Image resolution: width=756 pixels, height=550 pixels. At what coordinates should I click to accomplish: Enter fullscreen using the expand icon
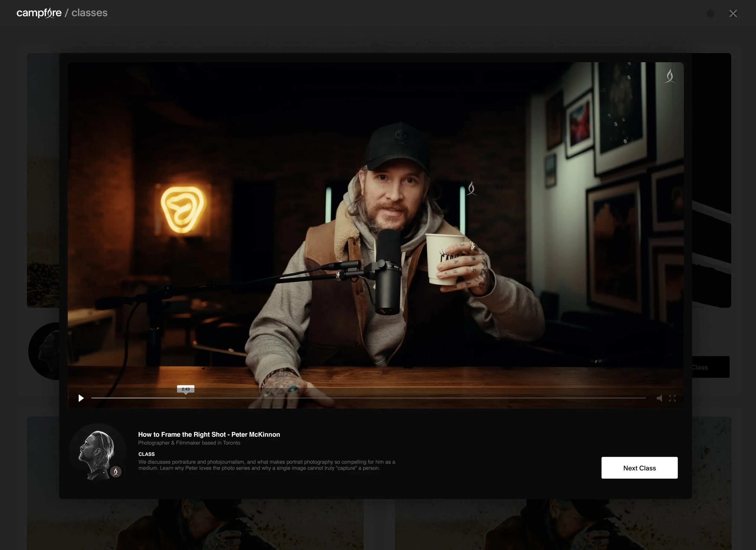pos(672,398)
